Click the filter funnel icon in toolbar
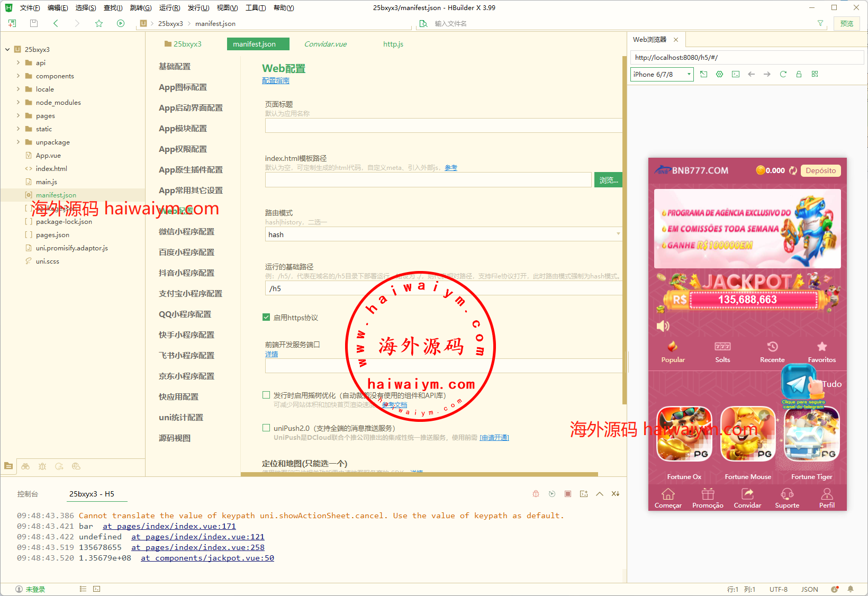This screenshot has height=596, width=868. (820, 23)
